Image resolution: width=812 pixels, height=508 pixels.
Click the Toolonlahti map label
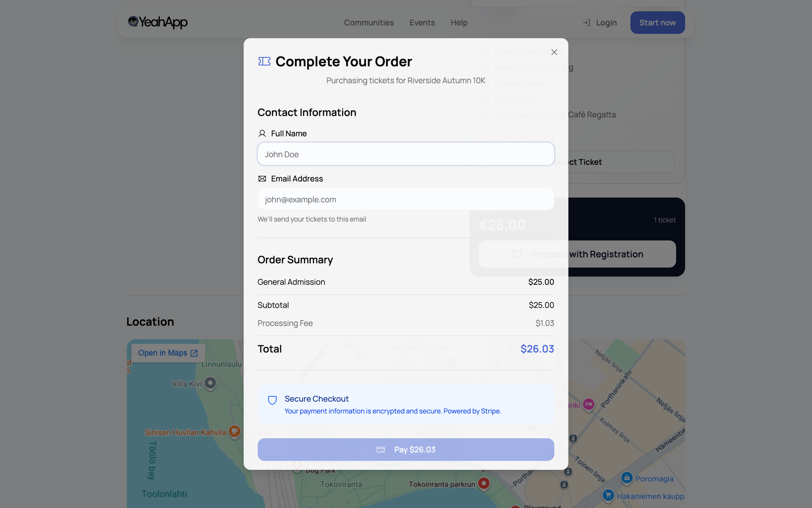point(164,494)
